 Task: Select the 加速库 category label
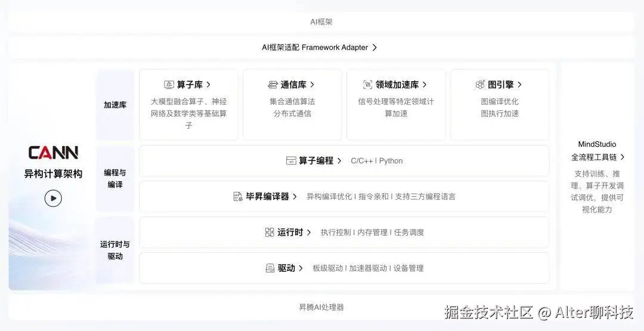115,105
